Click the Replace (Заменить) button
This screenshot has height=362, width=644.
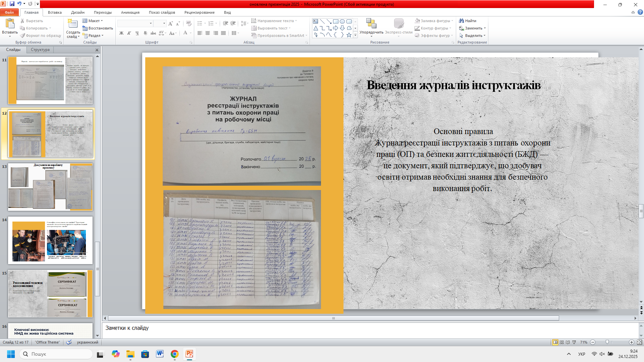click(x=473, y=28)
